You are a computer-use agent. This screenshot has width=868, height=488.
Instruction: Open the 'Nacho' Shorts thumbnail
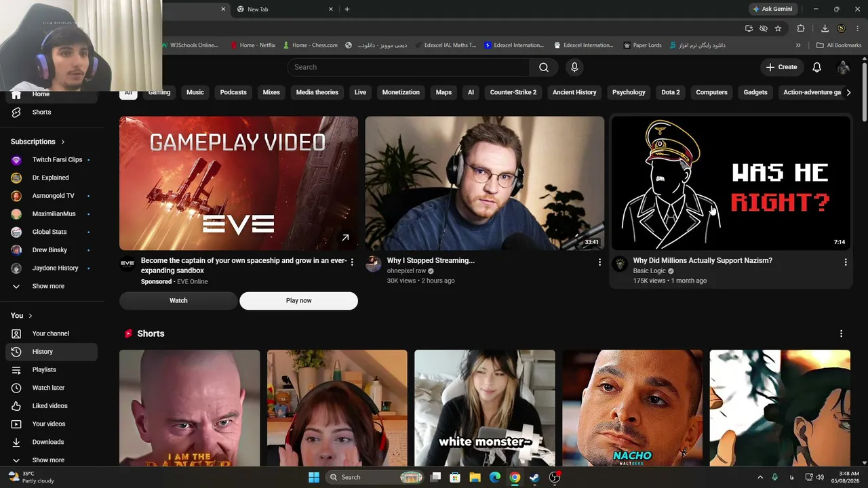point(632,408)
